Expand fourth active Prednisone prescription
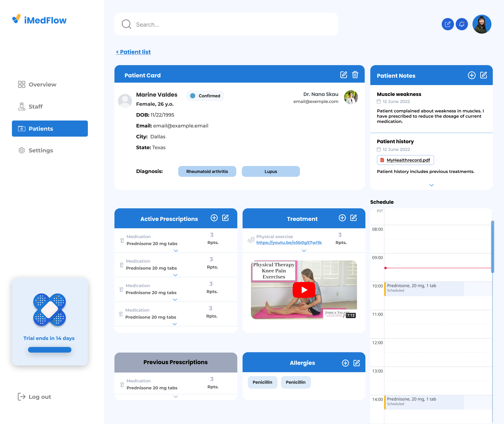Screen dimensions: 504x424 (x=175, y=324)
